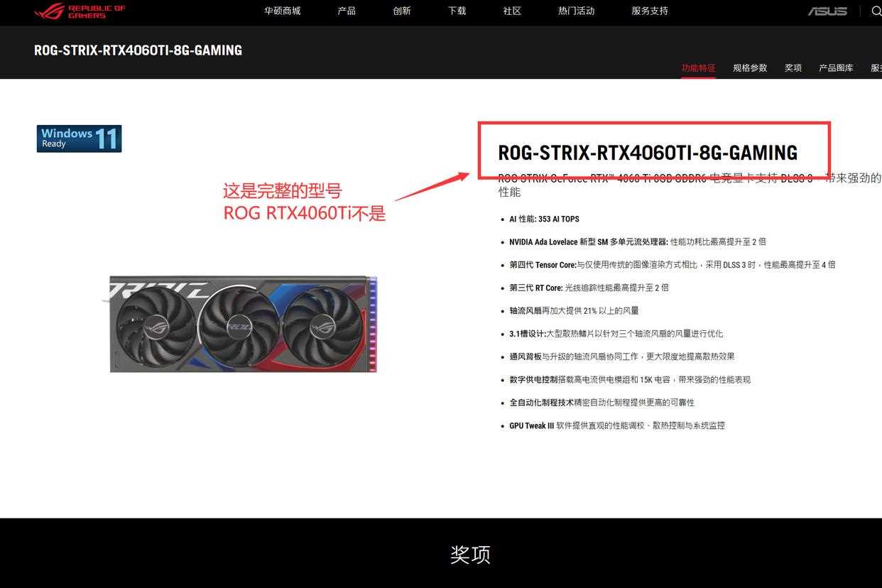Click the 第四代 Tensor Core feature line
Screen dimensions: 882x588
pos(673,265)
